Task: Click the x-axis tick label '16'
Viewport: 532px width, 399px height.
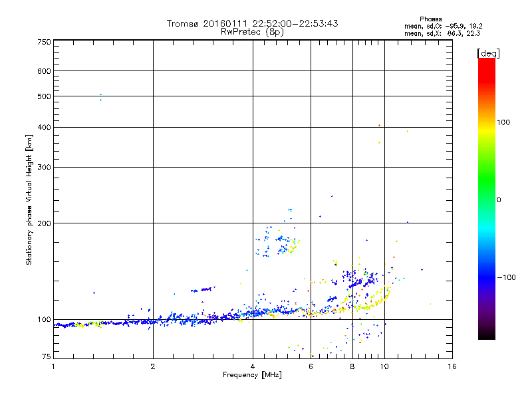Action: tap(452, 366)
